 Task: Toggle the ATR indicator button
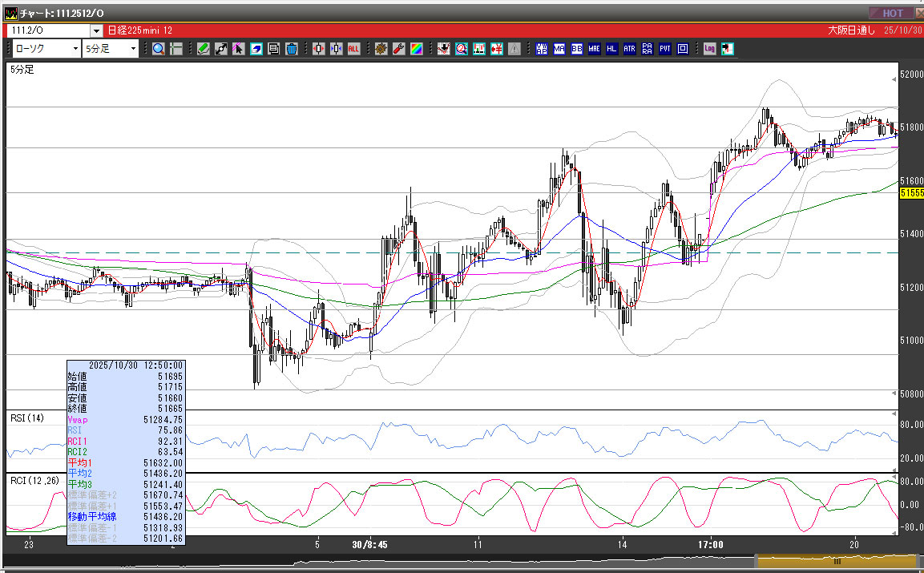pyautogui.click(x=629, y=49)
